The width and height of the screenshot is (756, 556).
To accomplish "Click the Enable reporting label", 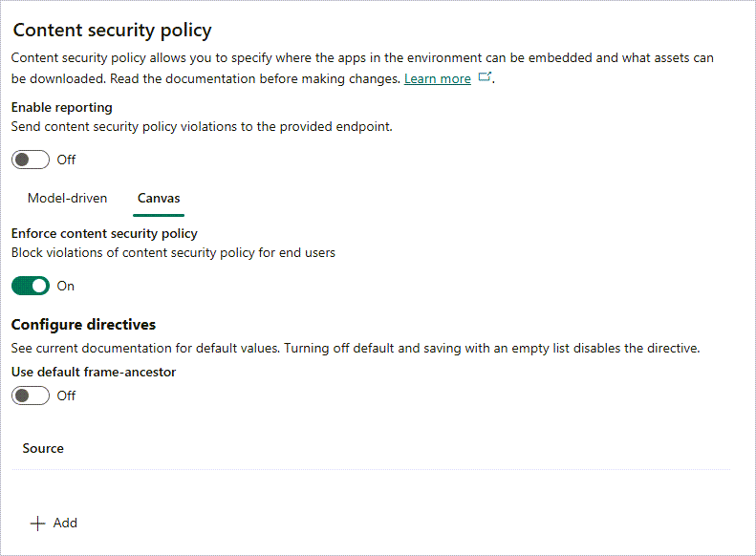I will click(x=61, y=108).
